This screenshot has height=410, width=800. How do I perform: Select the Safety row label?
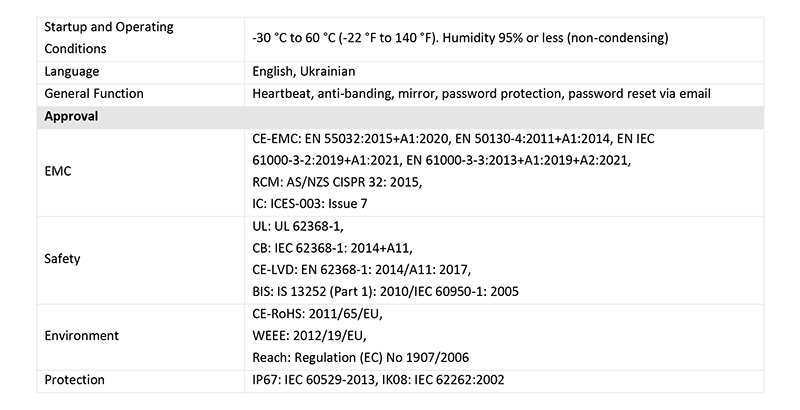[62, 258]
